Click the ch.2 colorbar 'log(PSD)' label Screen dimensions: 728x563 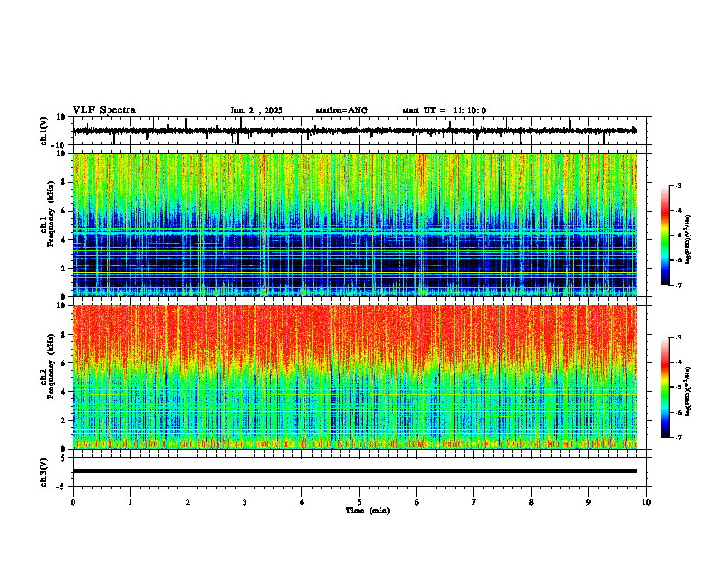688,391
